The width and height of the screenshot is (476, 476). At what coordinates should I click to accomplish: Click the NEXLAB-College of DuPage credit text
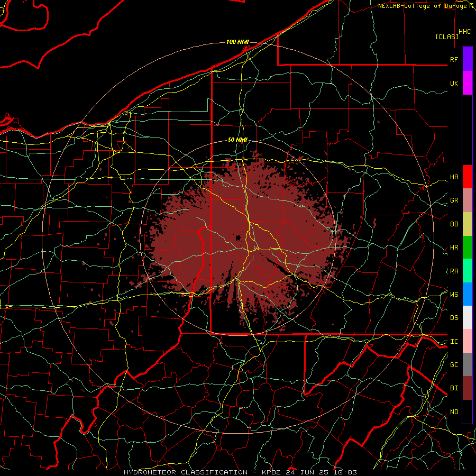[x=422, y=6]
